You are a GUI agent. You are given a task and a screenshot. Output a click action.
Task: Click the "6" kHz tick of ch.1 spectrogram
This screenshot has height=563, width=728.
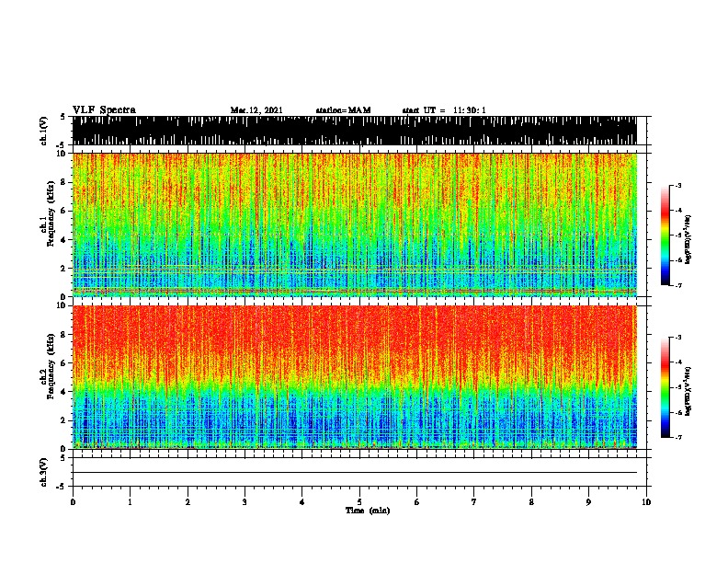[64, 211]
